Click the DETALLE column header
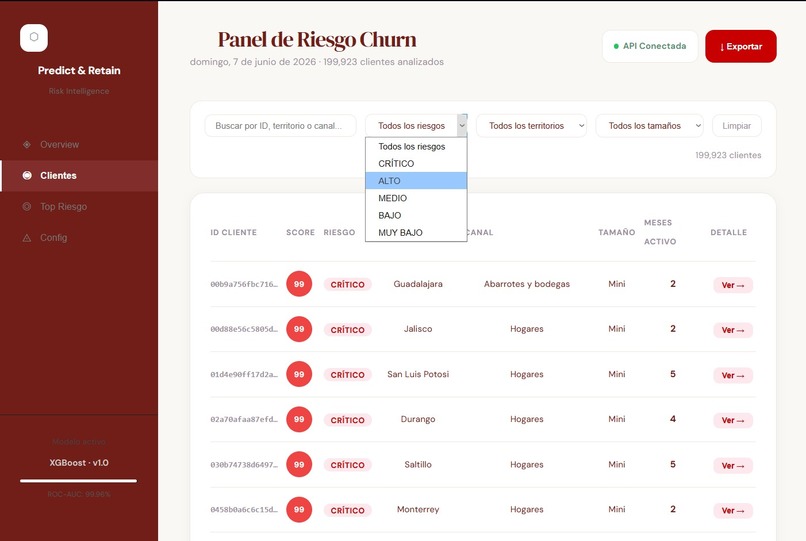Image resolution: width=806 pixels, height=541 pixels. pyautogui.click(x=728, y=232)
